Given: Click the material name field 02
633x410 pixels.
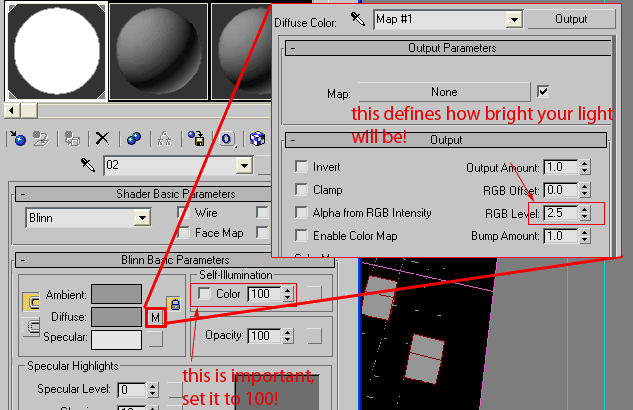Looking at the screenshot, I should pos(171,165).
